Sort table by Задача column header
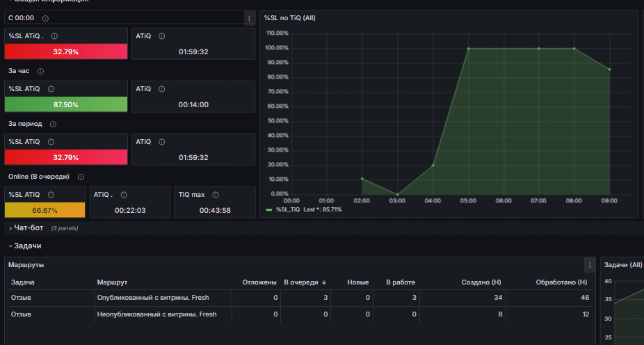The image size is (644, 345). click(x=22, y=282)
